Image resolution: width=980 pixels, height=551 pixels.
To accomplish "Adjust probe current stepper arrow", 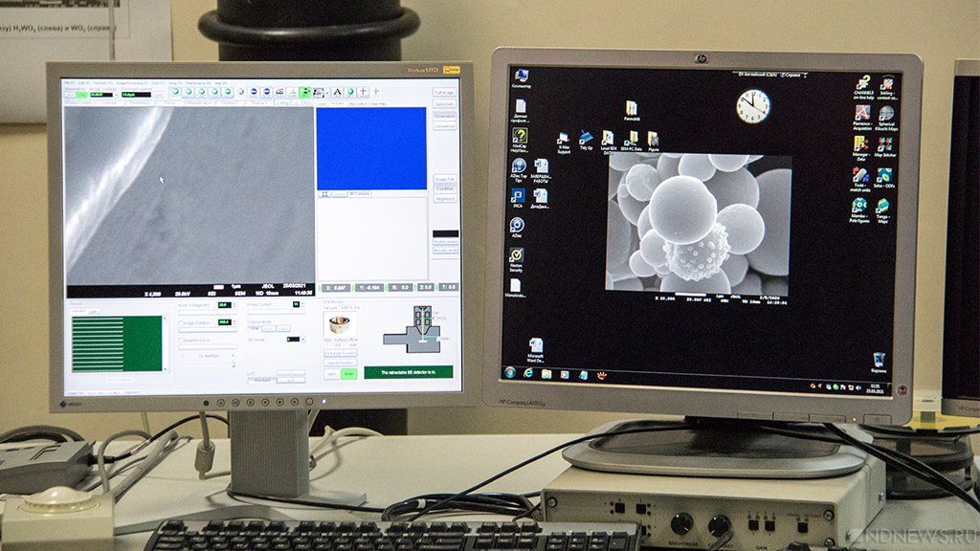I will click(302, 303).
